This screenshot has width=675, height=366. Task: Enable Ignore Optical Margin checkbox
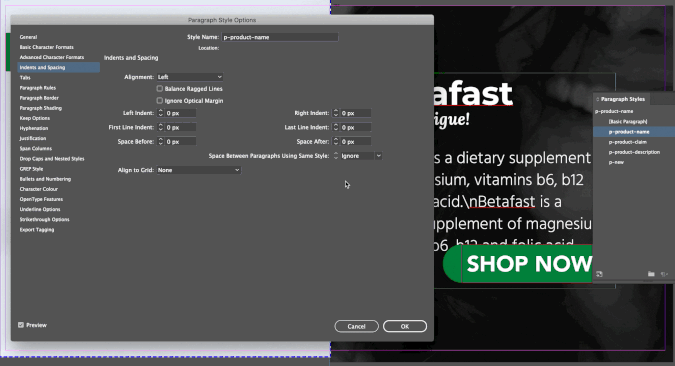point(160,101)
